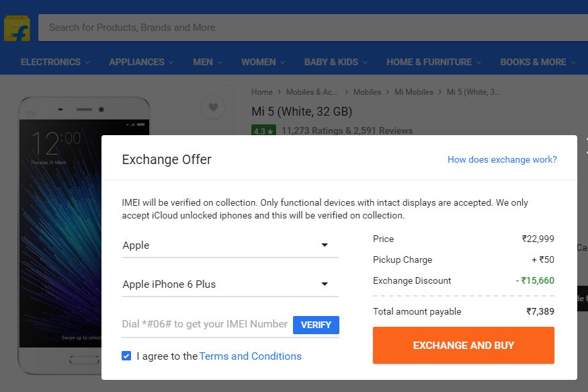Click the Mi 5 (White, 32 GB) title
588x392 pixels.
pos(302,112)
